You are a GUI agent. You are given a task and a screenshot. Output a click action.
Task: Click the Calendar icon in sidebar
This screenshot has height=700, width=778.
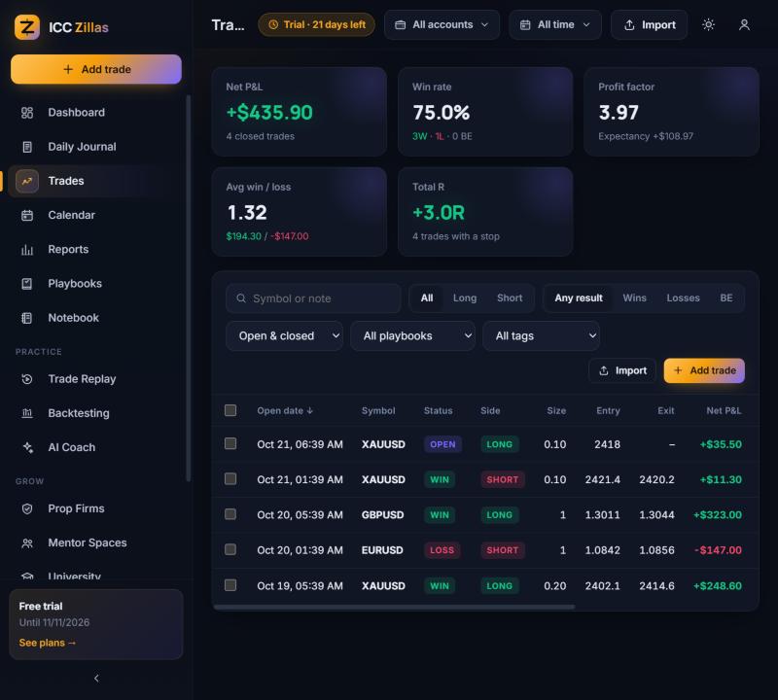27,215
